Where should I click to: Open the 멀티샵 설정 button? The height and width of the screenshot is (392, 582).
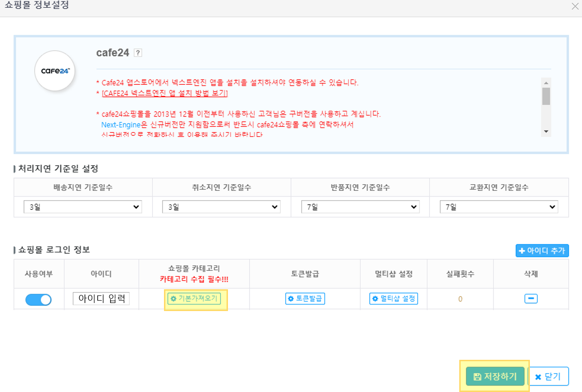pyautogui.click(x=394, y=299)
